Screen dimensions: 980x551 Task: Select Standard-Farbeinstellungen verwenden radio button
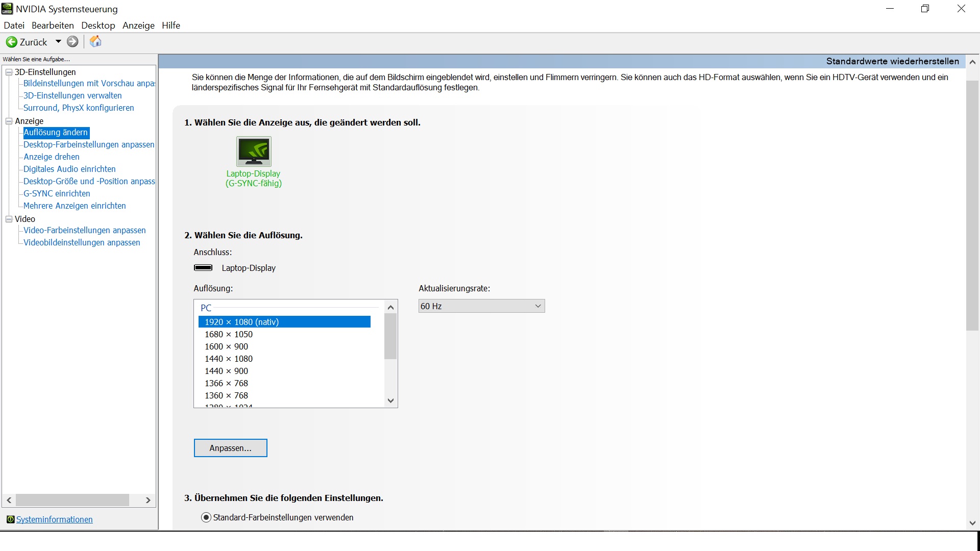206,517
